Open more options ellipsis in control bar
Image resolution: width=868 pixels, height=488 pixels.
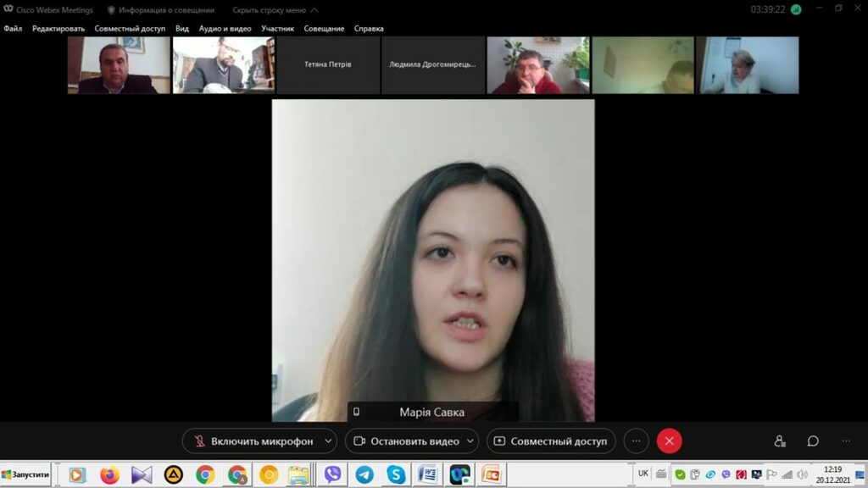tap(636, 441)
